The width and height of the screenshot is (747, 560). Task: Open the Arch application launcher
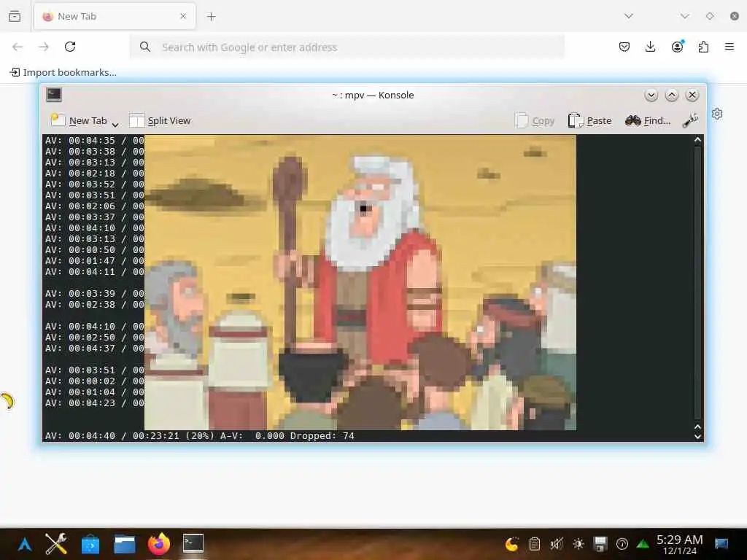pos(25,544)
